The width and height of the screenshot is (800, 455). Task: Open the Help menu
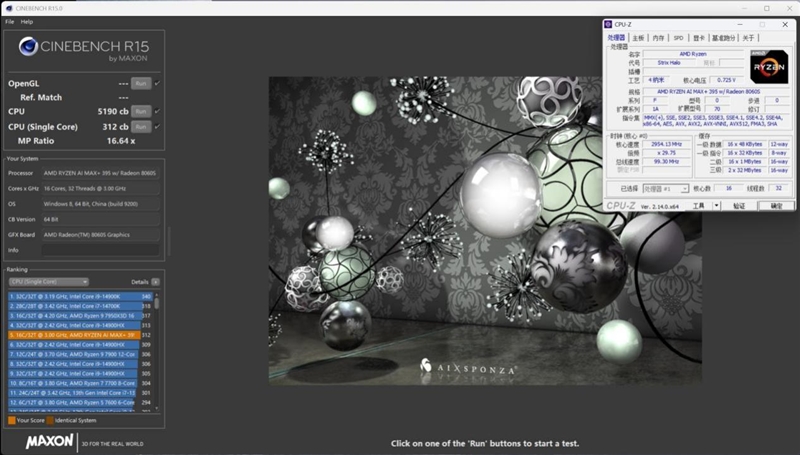(27, 21)
